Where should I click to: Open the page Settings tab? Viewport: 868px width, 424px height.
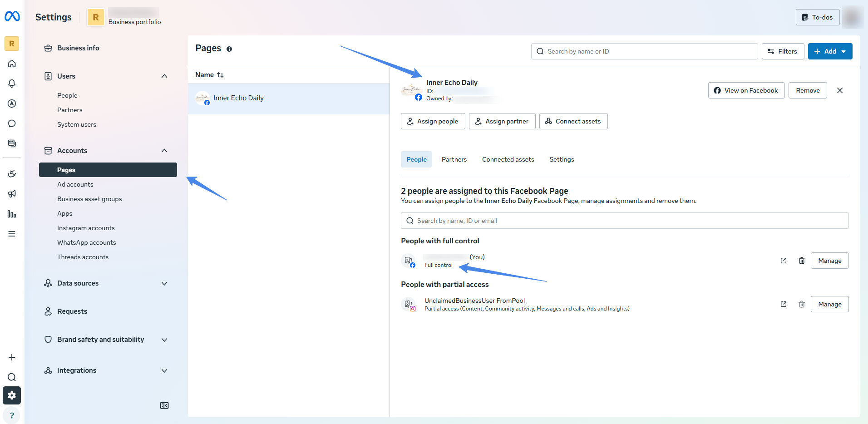point(562,159)
